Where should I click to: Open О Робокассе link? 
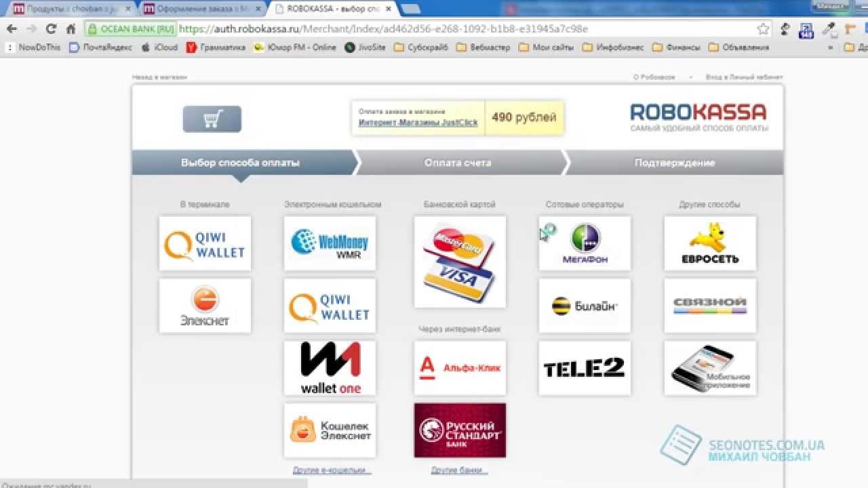click(x=654, y=77)
